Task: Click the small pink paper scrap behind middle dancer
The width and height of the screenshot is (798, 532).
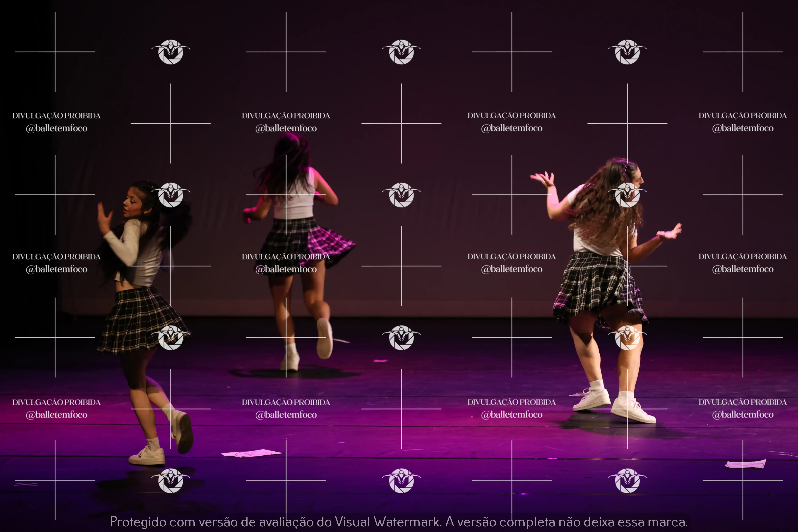Action: coord(380,361)
